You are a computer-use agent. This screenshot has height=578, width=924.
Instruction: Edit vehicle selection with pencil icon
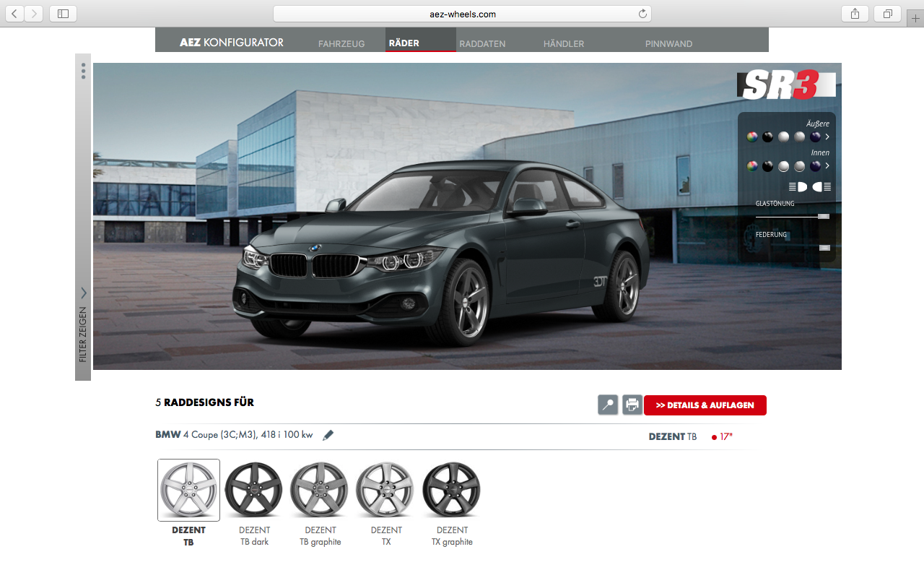coord(328,435)
